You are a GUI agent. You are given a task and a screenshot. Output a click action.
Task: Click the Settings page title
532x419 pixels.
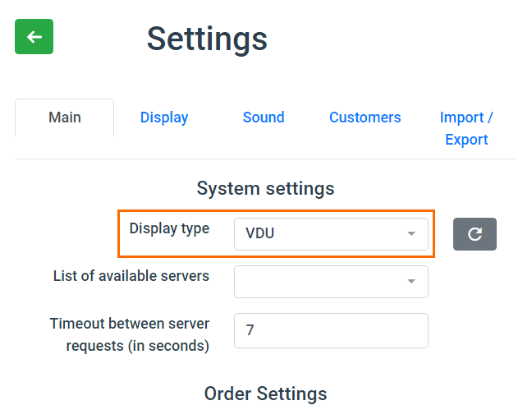point(207,39)
